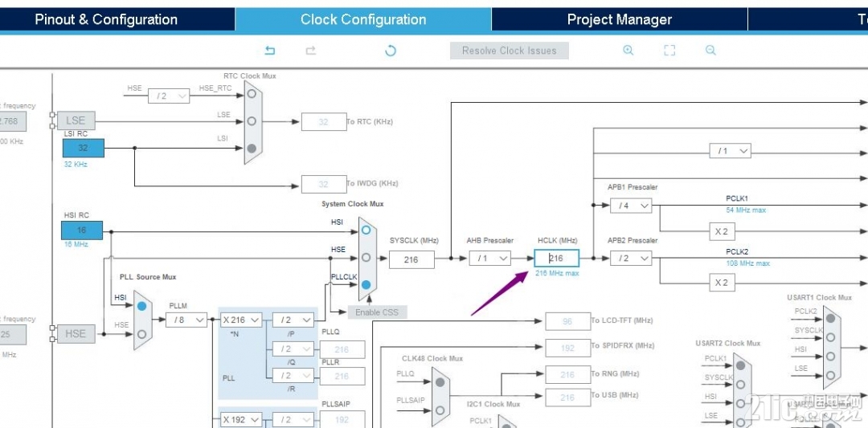Select SYSCLK in USART2 Clock Mux

coord(741,385)
